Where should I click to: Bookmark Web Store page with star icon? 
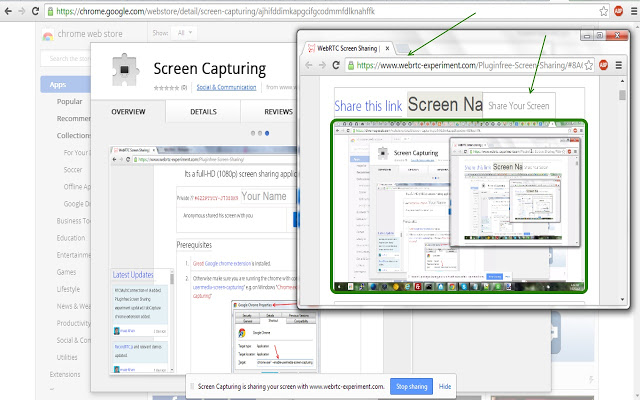[x=604, y=11]
